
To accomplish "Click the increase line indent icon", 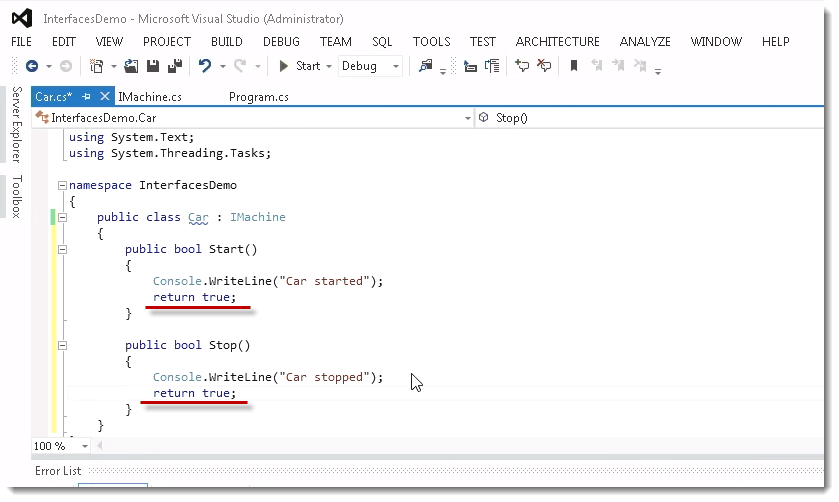I will [x=492, y=66].
